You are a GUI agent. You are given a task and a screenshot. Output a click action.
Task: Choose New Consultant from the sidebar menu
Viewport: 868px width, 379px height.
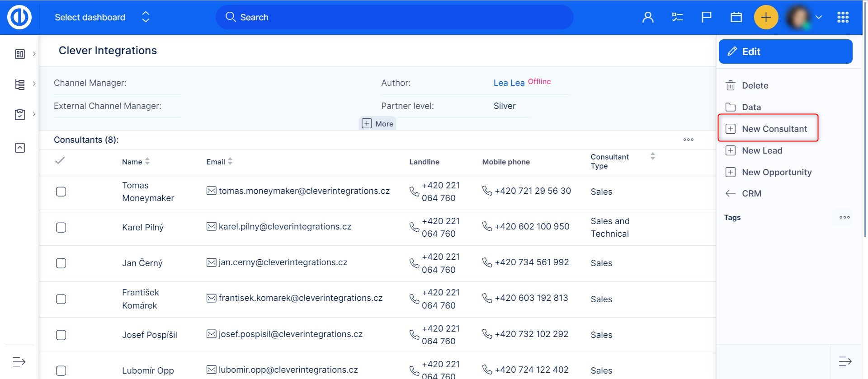click(x=774, y=129)
